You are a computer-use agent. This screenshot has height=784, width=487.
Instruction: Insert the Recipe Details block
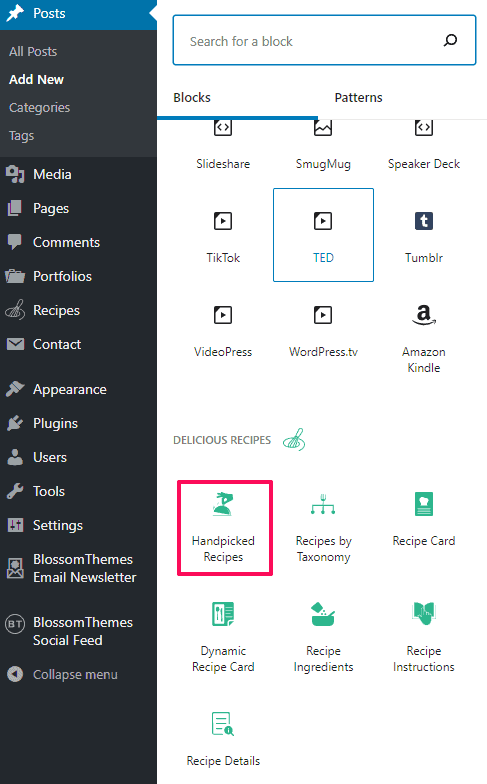point(223,740)
